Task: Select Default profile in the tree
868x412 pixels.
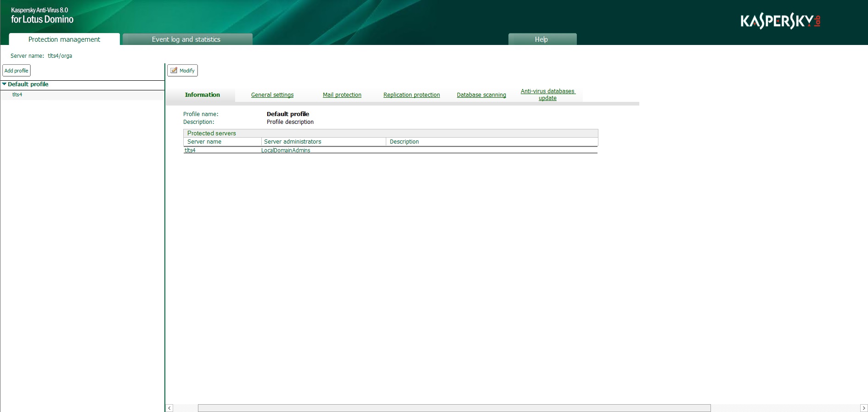Action: (x=28, y=84)
